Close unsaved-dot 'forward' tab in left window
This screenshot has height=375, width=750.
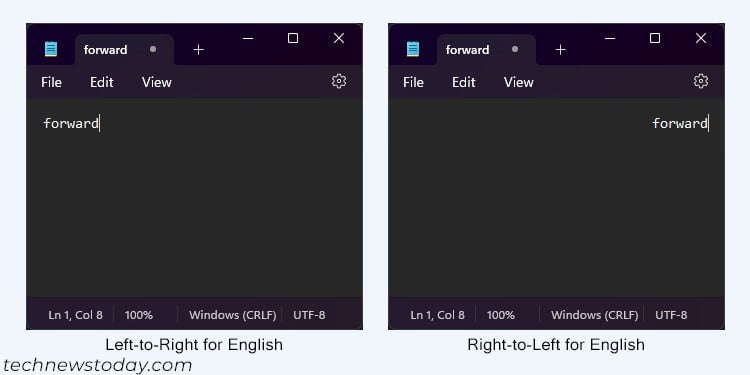(x=153, y=49)
